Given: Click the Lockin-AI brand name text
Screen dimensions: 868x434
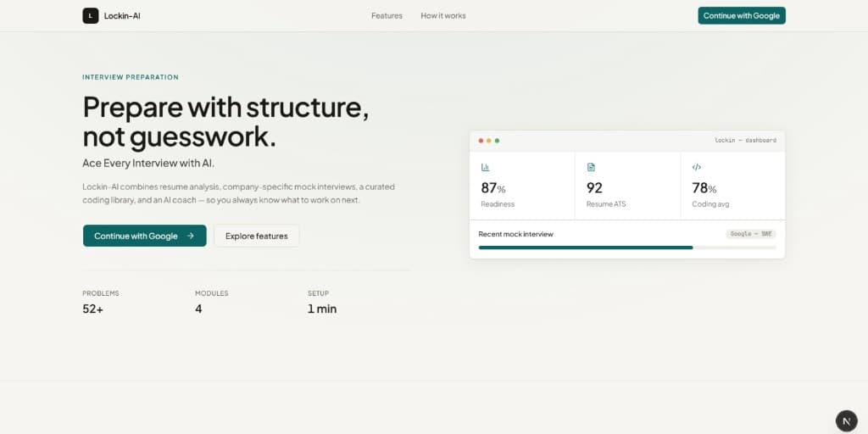Looking at the screenshot, I should 122,15.
